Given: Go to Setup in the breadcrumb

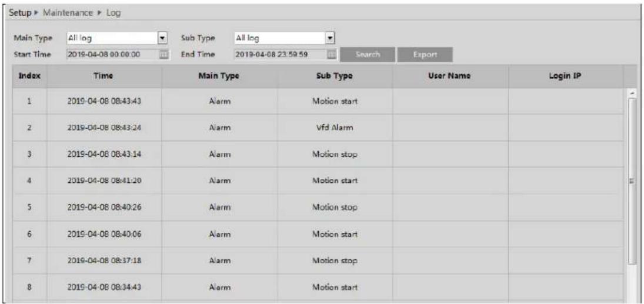Looking at the screenshot, I should pos(21,13).
